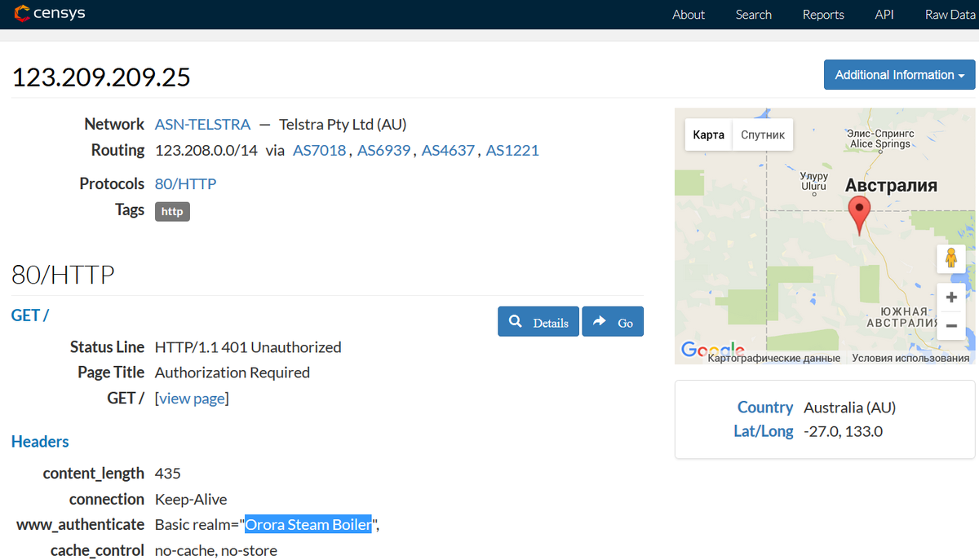Screen dimensions: 979x560
Task: Select the IP address 123.209.209.25 heading
Action: click(x=101, y=77)
